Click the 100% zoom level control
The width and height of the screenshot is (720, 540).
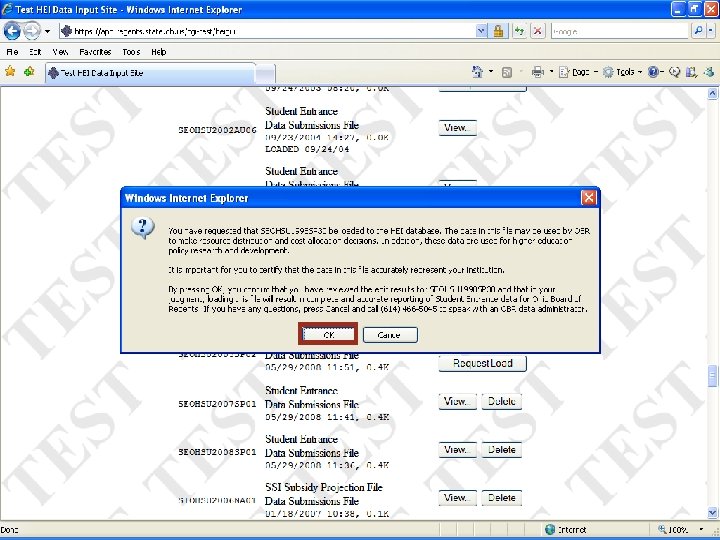click(x=673, y=530)
